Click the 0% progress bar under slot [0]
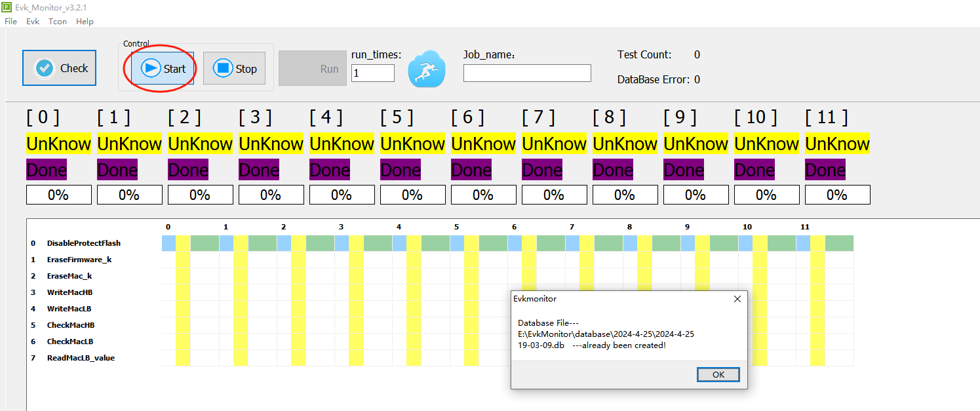 58,194
